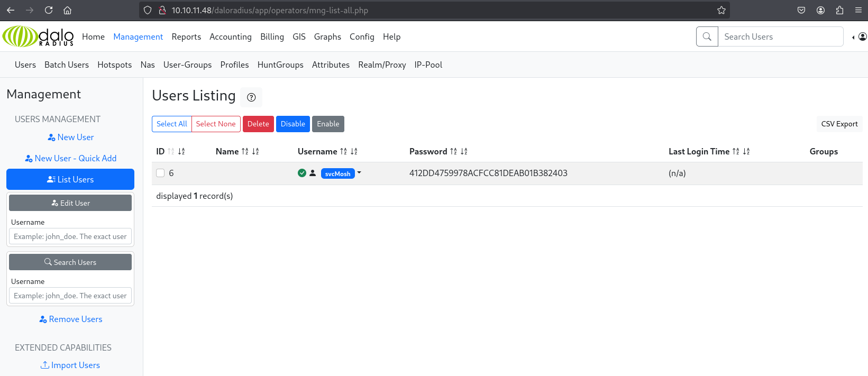This screenshot has width=868, height=376.
Task: Click the magnifier icon in search bar
Action: (707, 36)
